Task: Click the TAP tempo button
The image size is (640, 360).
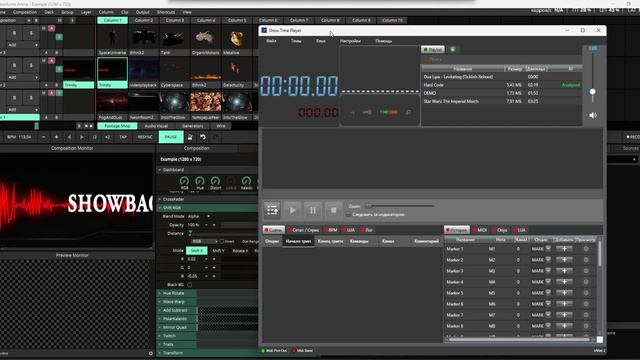Action: tap(123, 137)
